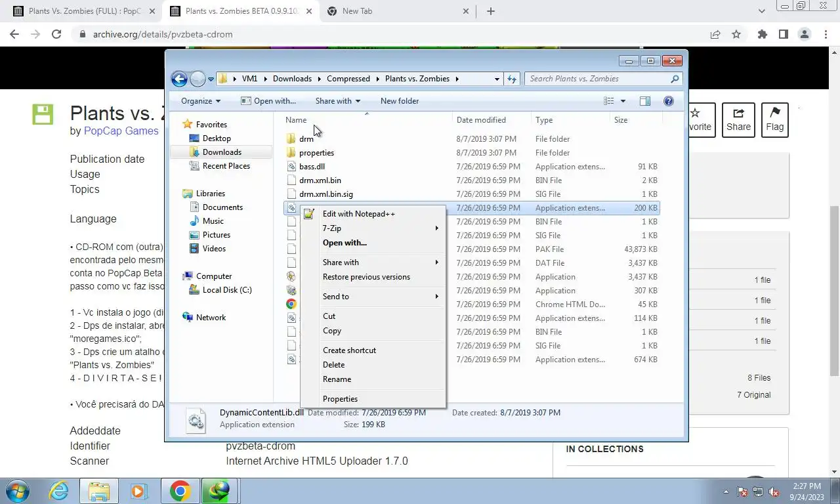The width and height of the screenshot is (840, 504).
Task: Click the search magnifier in Explorer
Action: 675,79
